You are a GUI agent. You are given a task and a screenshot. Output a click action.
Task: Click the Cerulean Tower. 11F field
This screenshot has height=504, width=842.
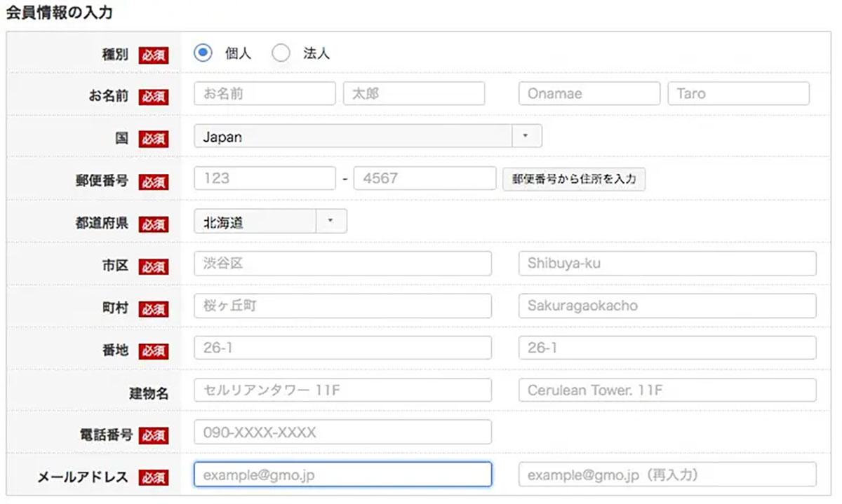coord(667,390)
